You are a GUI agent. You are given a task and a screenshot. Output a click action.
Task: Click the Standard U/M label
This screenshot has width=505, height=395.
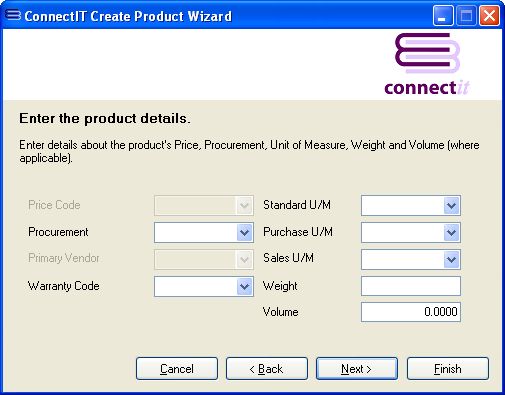click(x=297, y=205)
